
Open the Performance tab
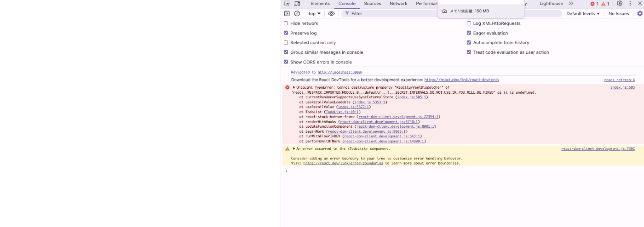[x=426, y=4]
